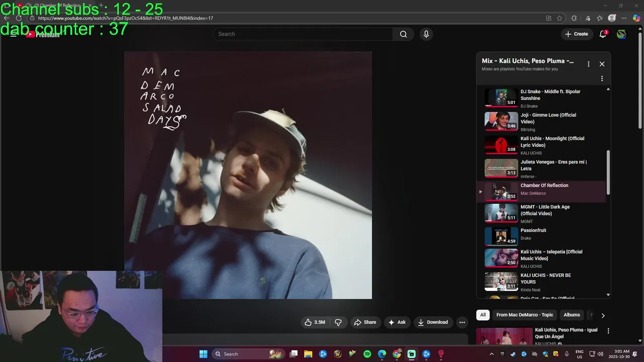Show more filter chips with right arrow
Screen dimensions: 644x362
click(x=603, y=315)
